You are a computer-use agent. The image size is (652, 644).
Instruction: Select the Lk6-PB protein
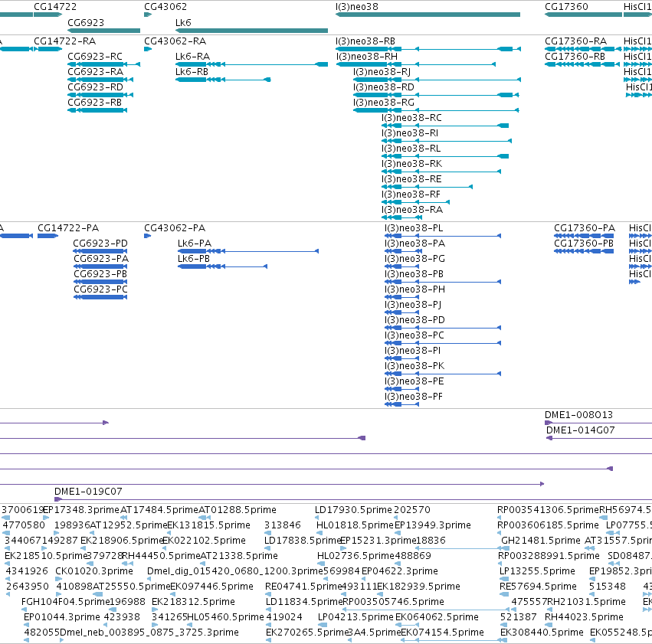point(194,259)
